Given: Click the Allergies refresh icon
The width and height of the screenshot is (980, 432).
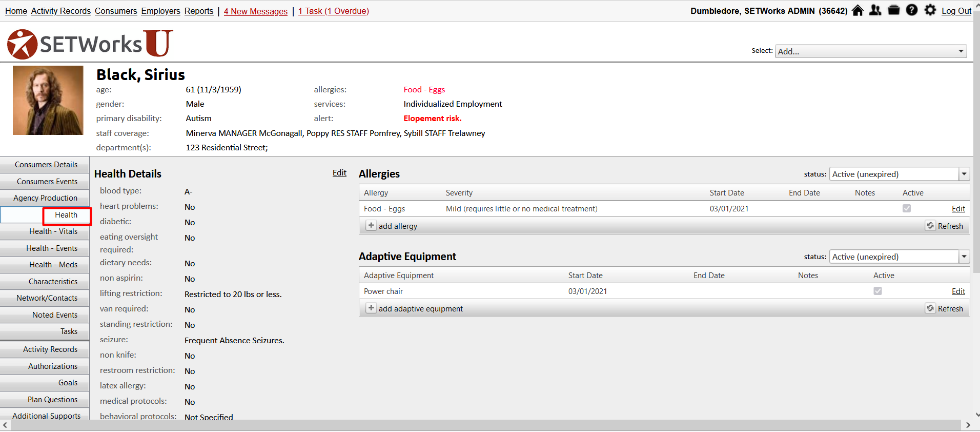Looking at the screenshot, I should 930,225.
